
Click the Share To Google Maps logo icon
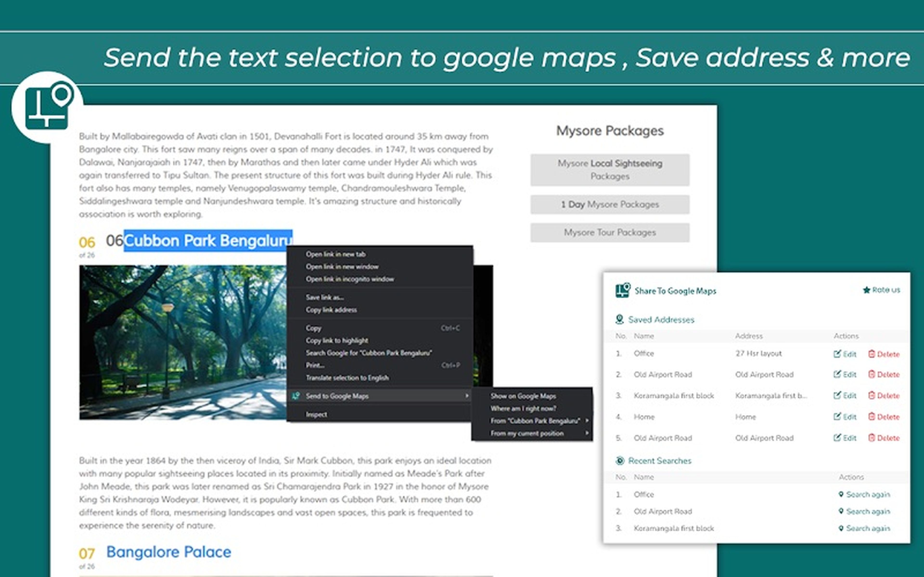point(623,290)
